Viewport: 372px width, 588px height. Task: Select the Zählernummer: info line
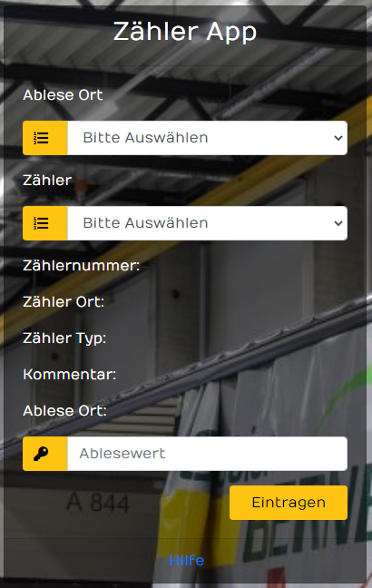81,266
